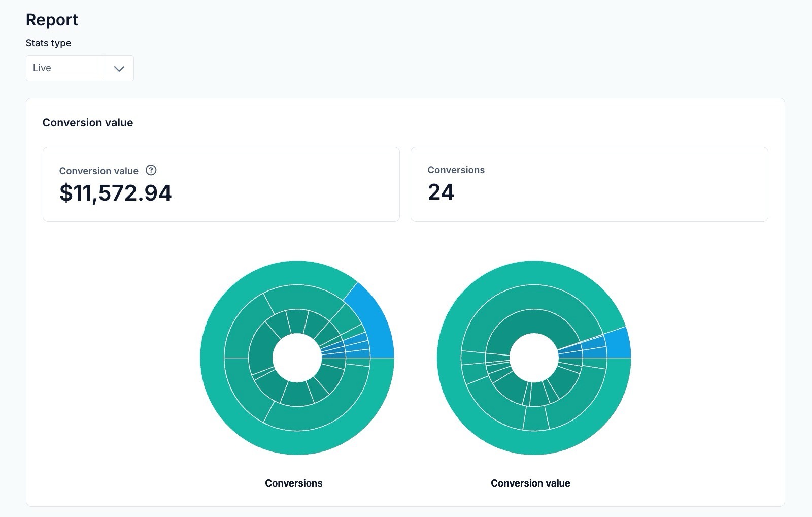Click the Report page heading
The image size is (812, 517).
click(52, 20)
